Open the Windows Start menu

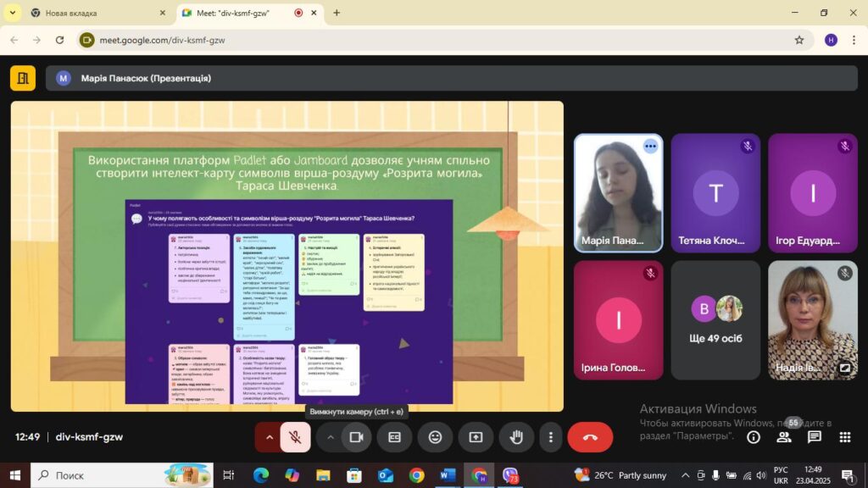click(x=15, y=475)
